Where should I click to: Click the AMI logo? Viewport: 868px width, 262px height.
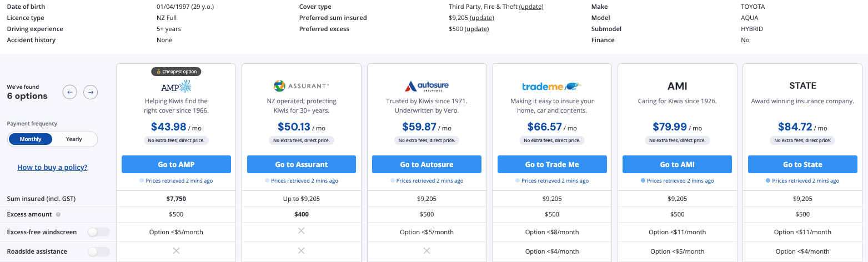pos(677,86)
